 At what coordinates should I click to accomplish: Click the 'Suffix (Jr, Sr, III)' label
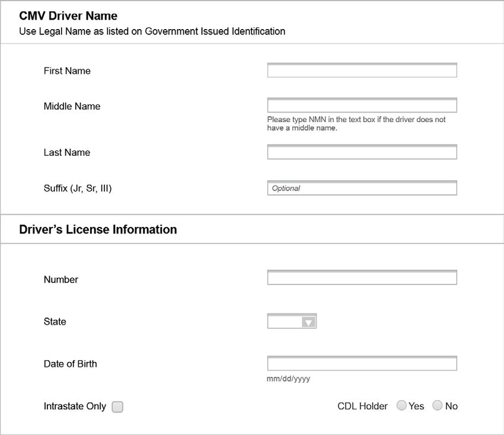point(78,188)
